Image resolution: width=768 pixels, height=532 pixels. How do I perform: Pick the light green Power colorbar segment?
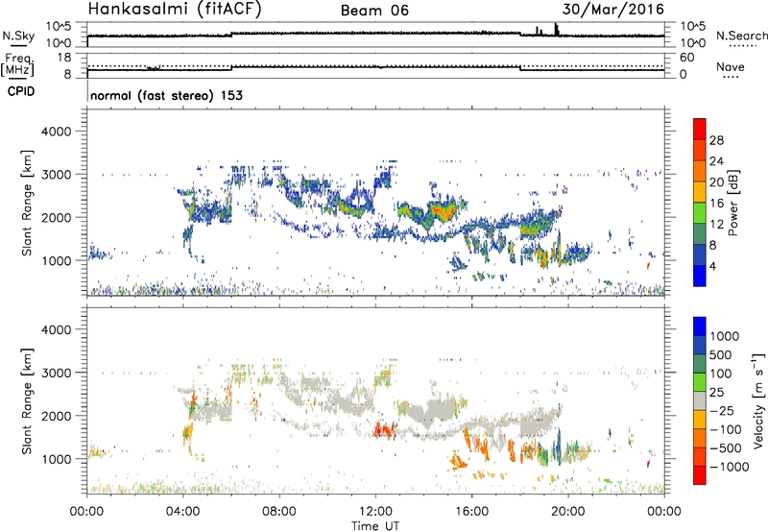click(700, 213)
